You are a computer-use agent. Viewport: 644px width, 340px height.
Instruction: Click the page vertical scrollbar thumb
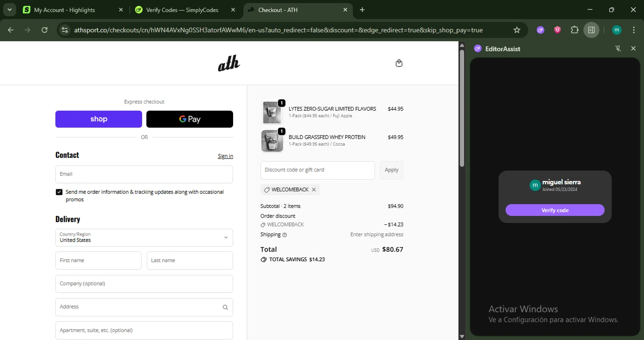click(x=462, y=107)
